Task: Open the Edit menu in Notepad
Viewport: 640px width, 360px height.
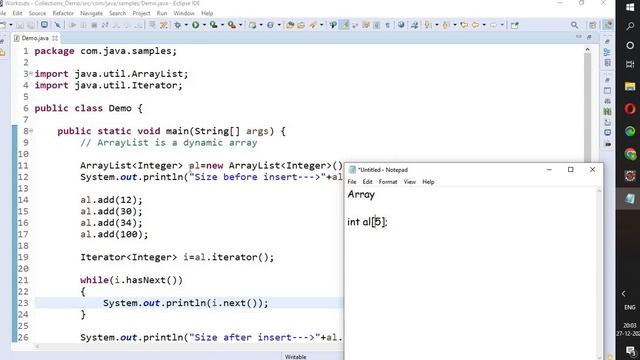Action: point(367,182)
